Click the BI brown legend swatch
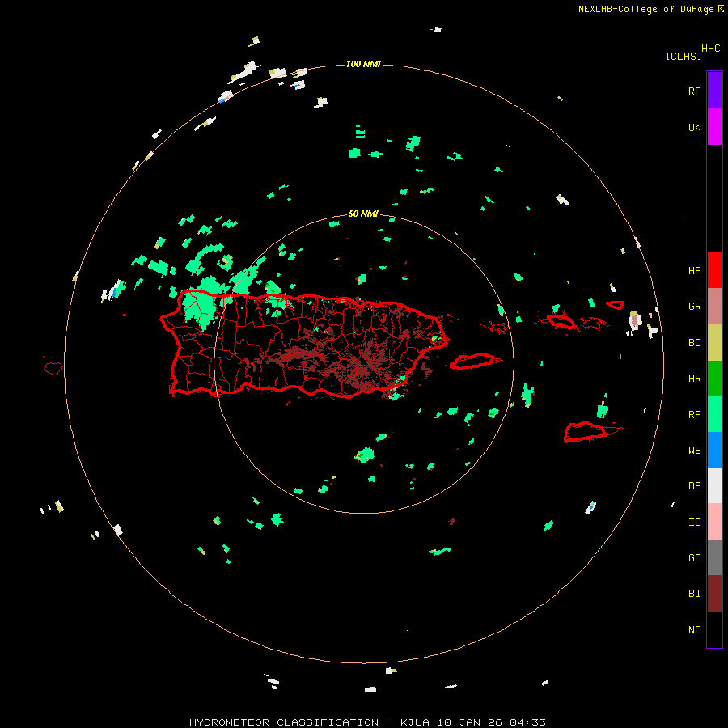Viewport: 728px width, 728px height. coord(714,594)
